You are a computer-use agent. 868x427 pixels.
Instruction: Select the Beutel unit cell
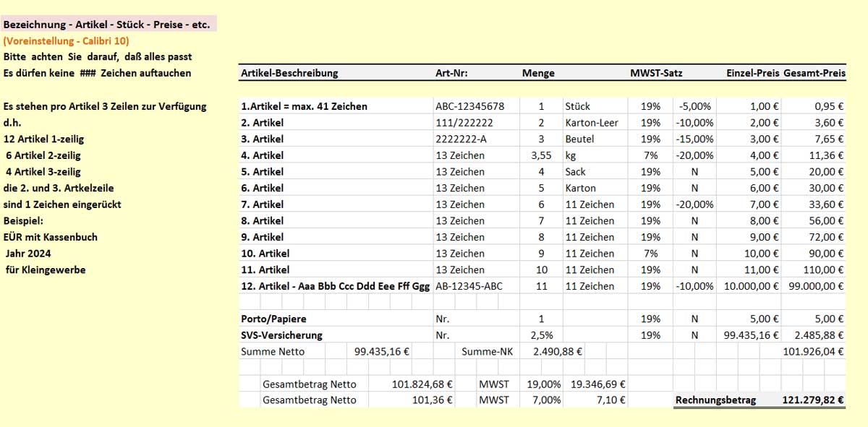pyautogui.click(x=580, y=139)
